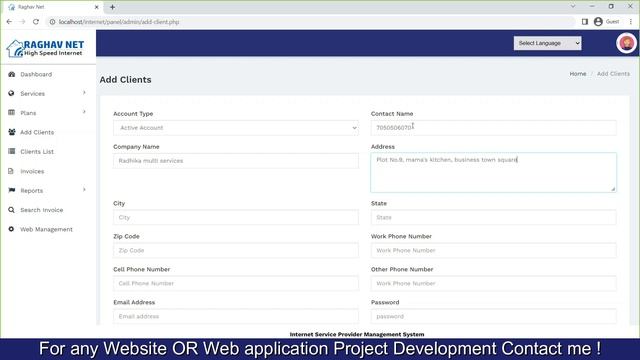Focus the Cell Phone Number field
This screenshot has height=360, width=640.
pyautogui.click(x=236, y=283)
